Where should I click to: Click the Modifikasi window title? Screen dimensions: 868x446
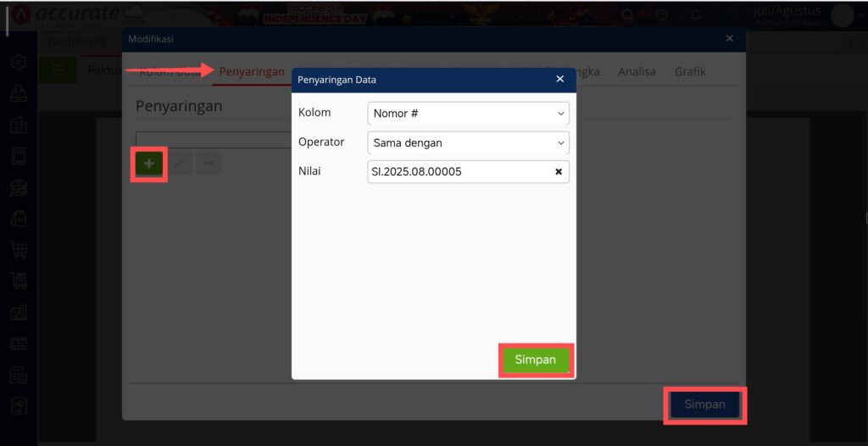151,39
